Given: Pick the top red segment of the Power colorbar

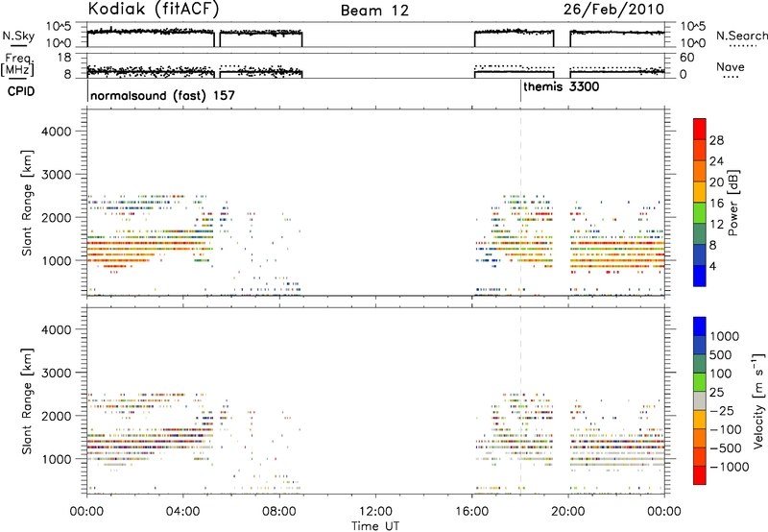Looking at the screenshot, I should point(700,130).
